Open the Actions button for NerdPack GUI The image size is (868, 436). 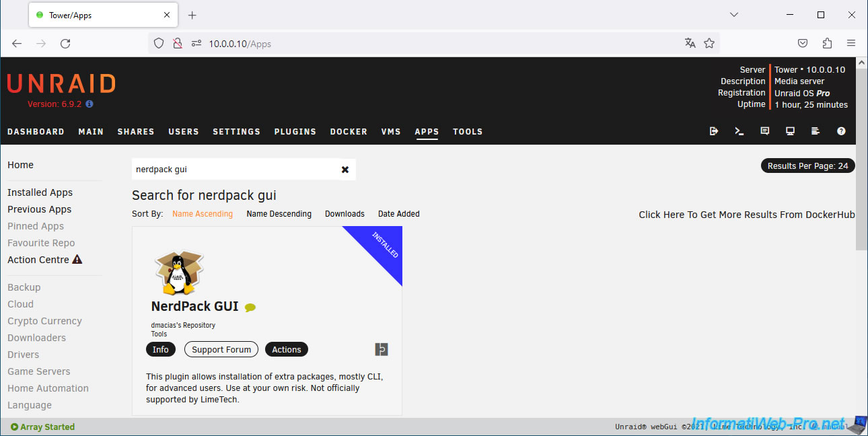tap(287, 349)
